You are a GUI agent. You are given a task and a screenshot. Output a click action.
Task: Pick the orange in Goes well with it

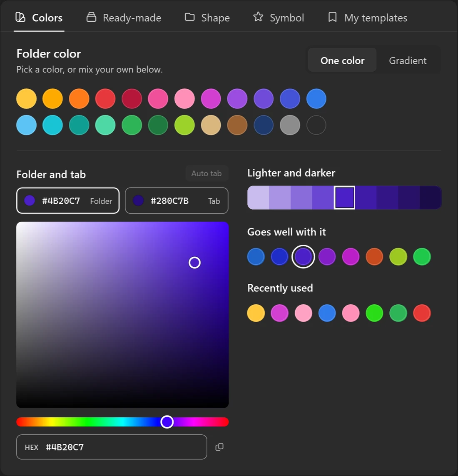pyautogui.click(x=374, y=257)
